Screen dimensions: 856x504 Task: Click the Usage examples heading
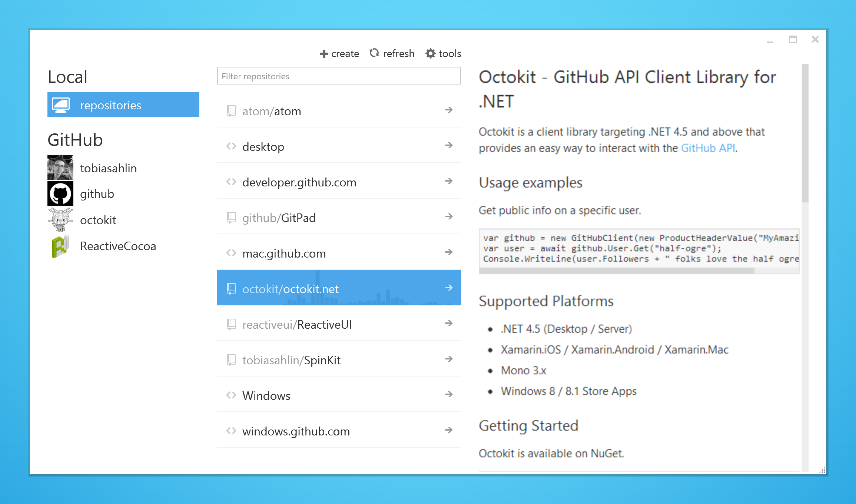point(530,183)
